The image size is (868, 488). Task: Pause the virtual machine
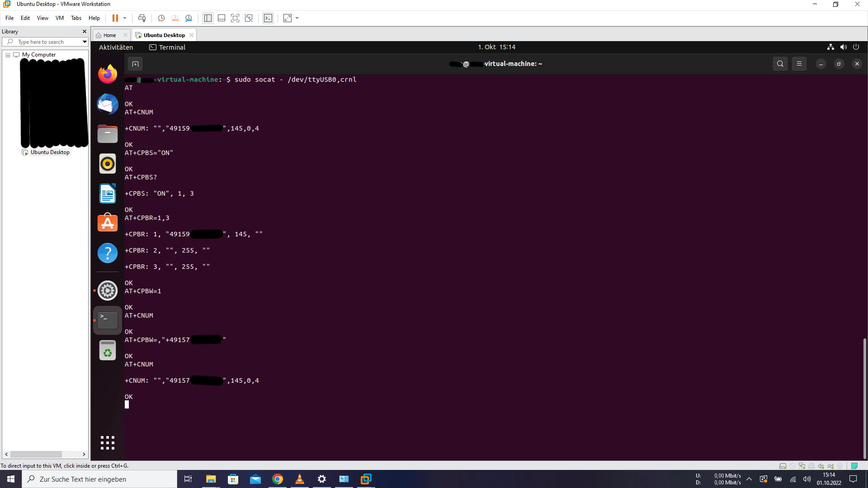(x=115, y=18)
